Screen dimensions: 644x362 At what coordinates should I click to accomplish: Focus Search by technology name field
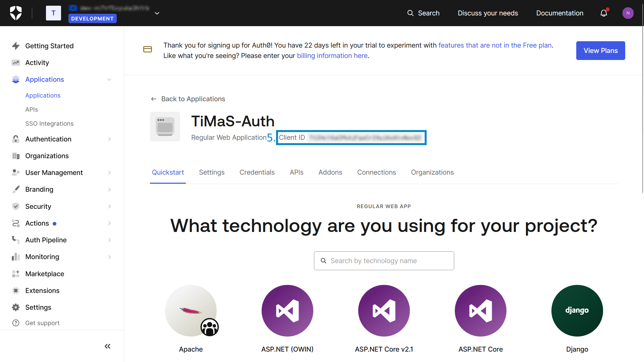click(384, 261)
